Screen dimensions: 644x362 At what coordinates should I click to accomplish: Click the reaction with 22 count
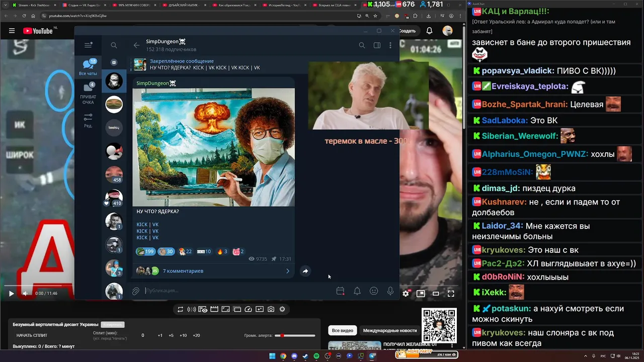point(185,251)
